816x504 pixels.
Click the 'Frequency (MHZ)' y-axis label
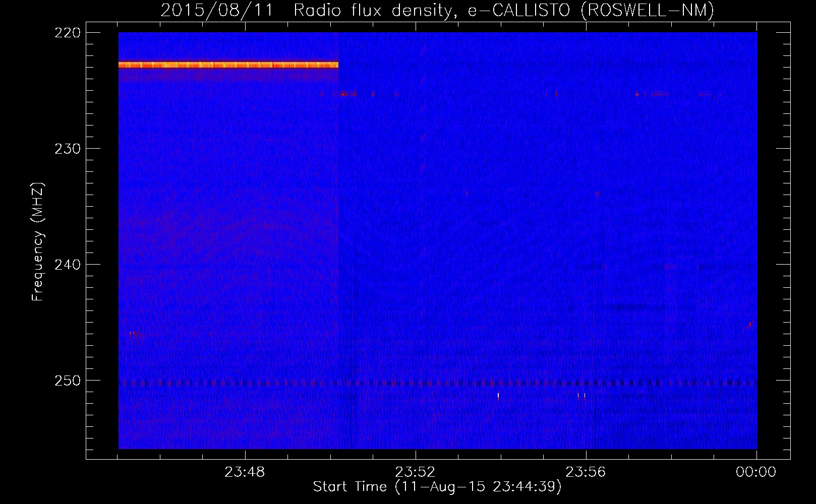point(38,241)
